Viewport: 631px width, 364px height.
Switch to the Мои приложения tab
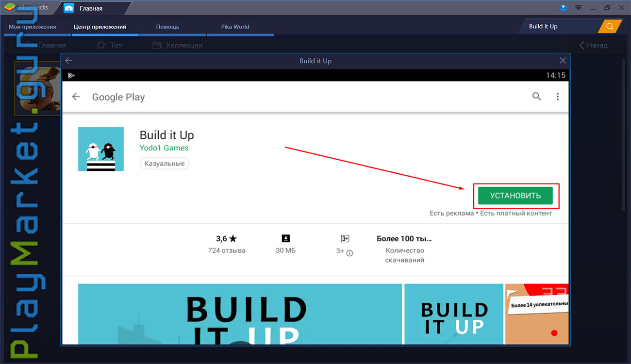(x=33, y=27)
